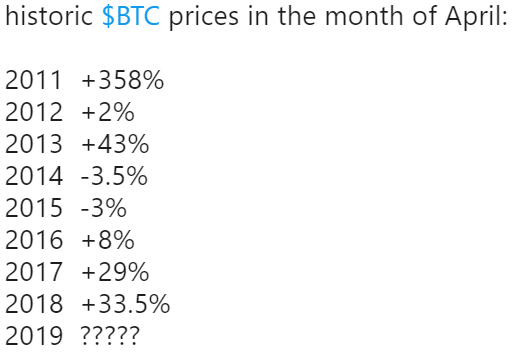523x362 pixels.
Task: Select the 2019 year label
Action: pos(34,336)
